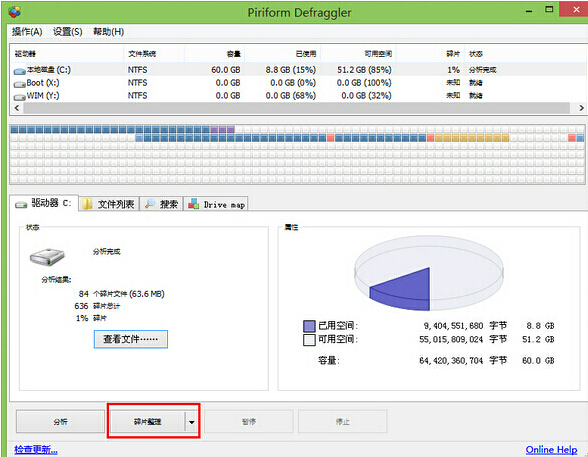Image resolution: width=588 pixels, height=457 pixels.
Task: Click the Boot (X:) drive icon
Action: tap(20, 84)
